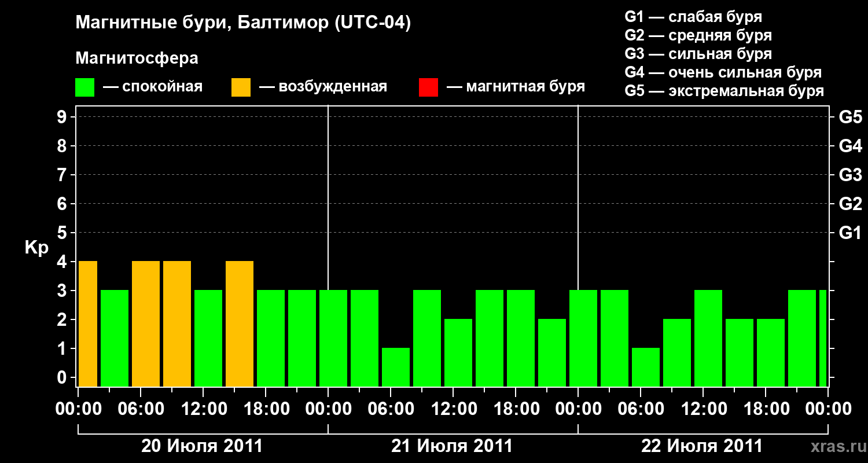Click the legend label '— спокойная'

pos(153,87)
